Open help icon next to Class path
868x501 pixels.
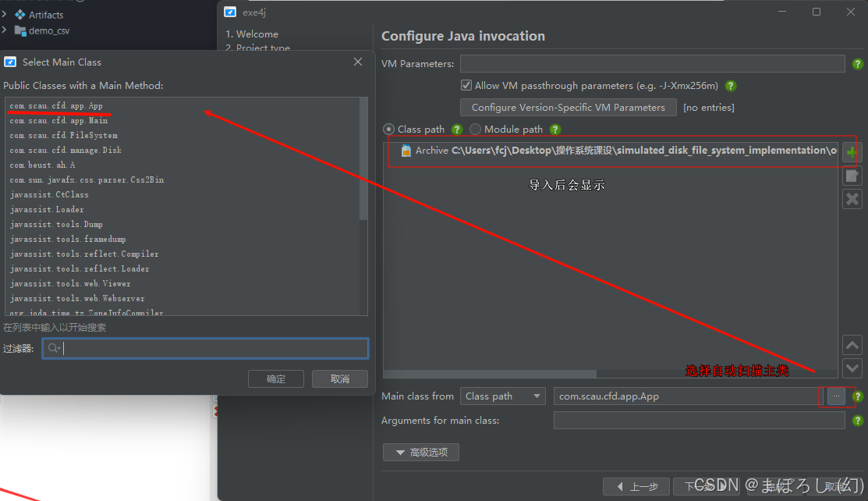pyautogui.click(x=457, y=130)
